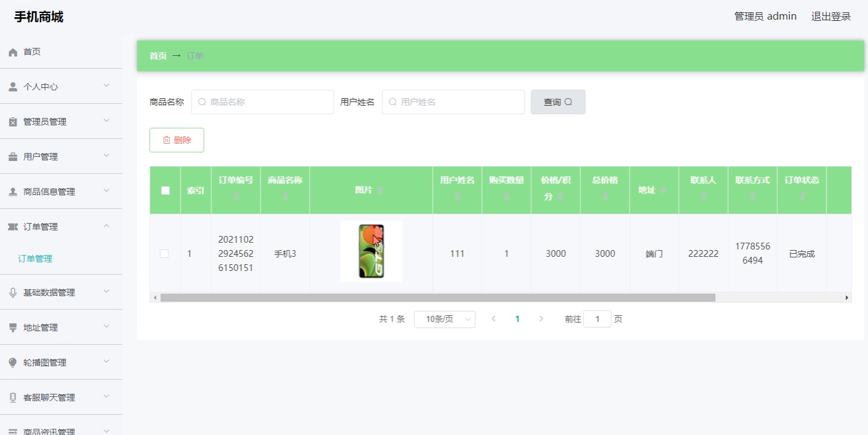Screen dimensions: 868x435
Task: Open 首页 in the sidebar menu
Action: (x=61, y=52)
